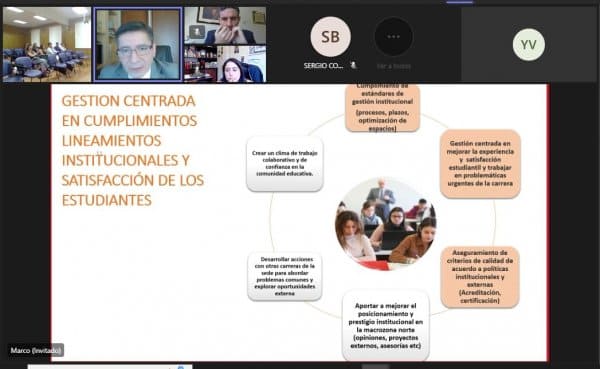Click orange 'Aseguramiento de criterios de calidad' box
Screen dimensions: 600x369
480,277
